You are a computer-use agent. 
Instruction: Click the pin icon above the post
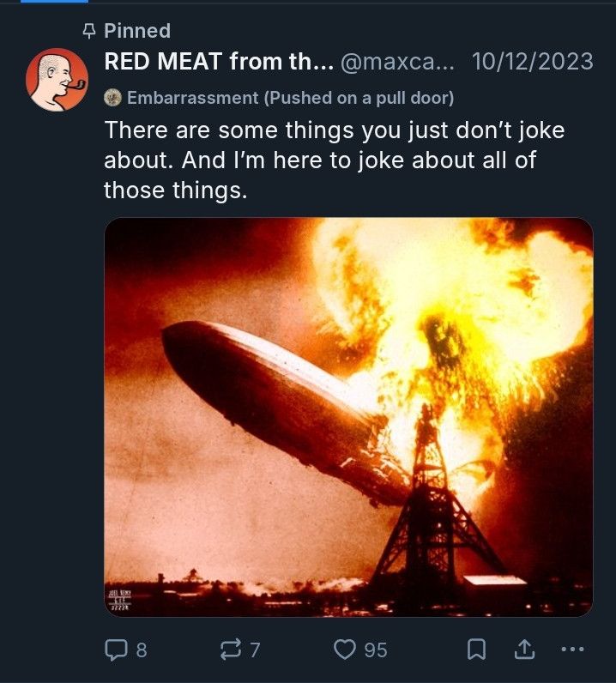86,32
